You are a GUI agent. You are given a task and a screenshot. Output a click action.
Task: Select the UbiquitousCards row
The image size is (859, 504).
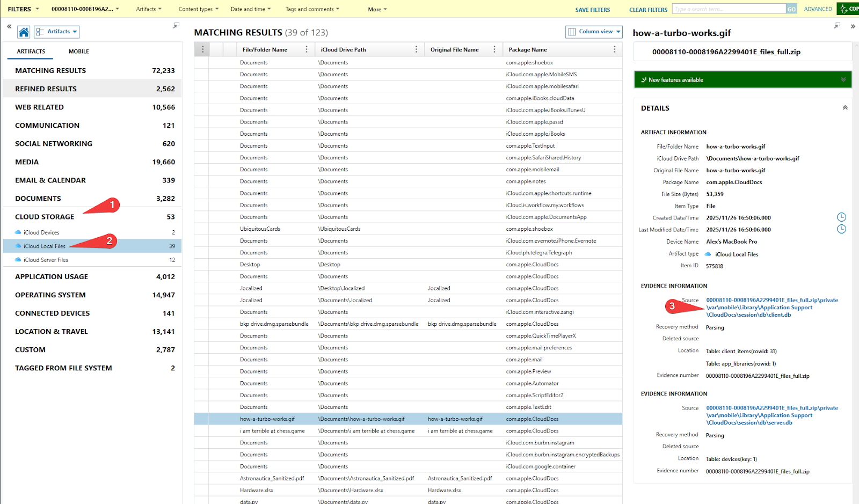[x=408, y=229]
